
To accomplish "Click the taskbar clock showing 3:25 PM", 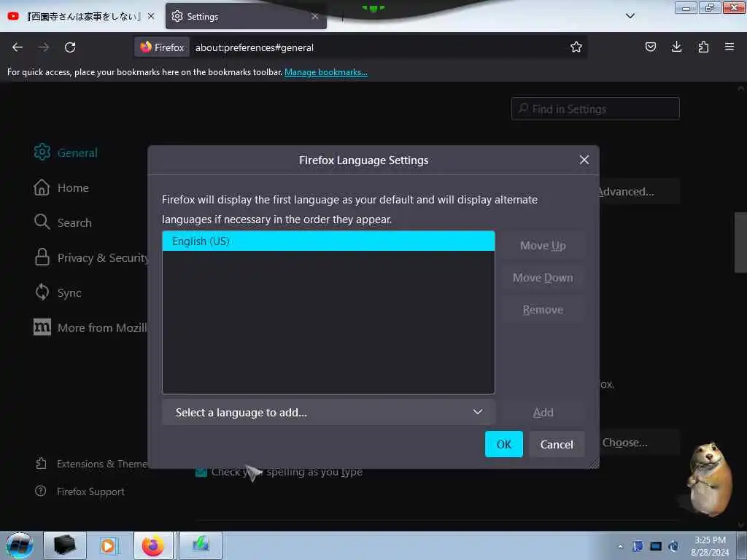I will coord(710,546).
